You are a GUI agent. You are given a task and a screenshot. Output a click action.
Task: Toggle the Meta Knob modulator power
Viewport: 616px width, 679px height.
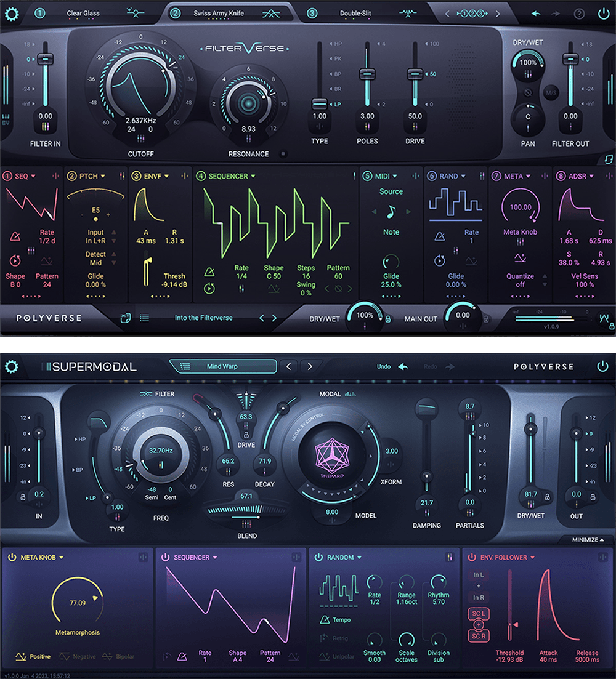(x=12, y=558)
